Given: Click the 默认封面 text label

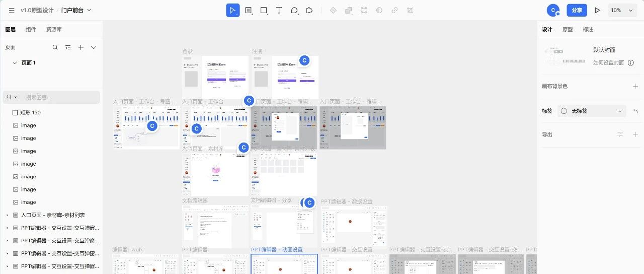Looking at the screenshot, I should click(604, 50).
